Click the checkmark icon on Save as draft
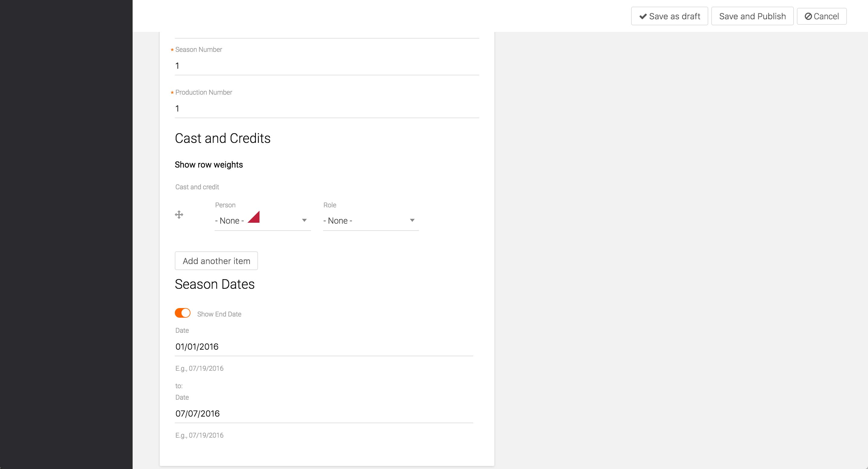Image resolution: width=868 pixels, height=469 pixels. tap(643, 16)
